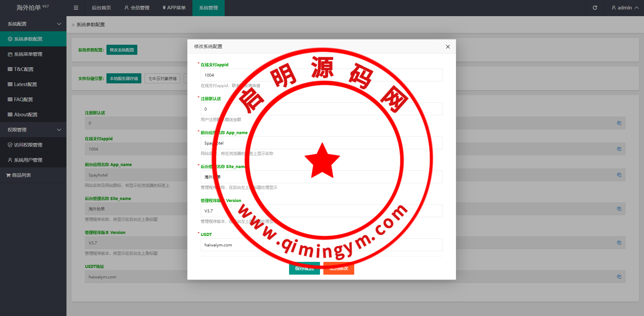The height and width of the screenshot is (316, 644).
Task: Click the sidebar collapse hamburger icon
Action: 76,8
